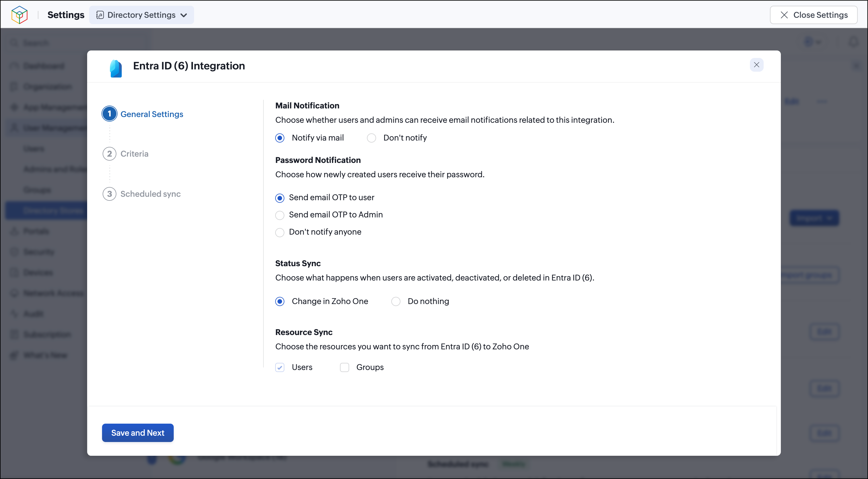This screenshot has width=868, height=479.
Task: Close the Entra ID integration dialog
Action: (x=756, y=65)
